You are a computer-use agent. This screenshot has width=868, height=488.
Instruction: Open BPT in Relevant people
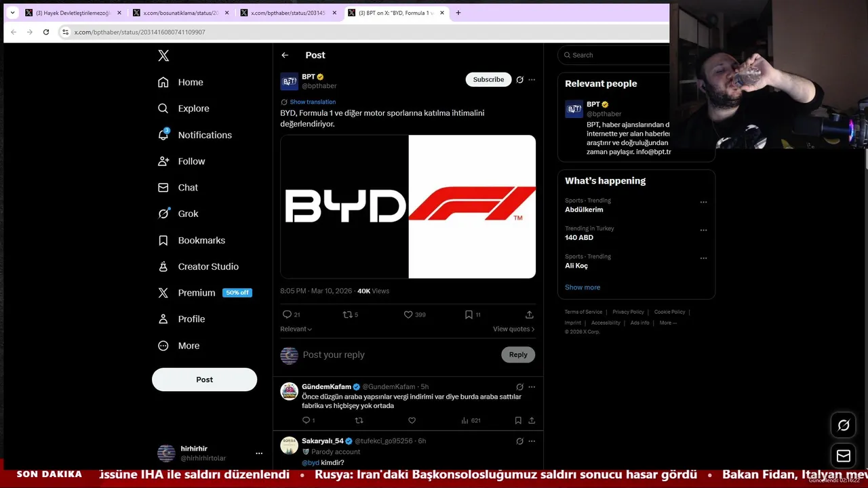(593, 104)
